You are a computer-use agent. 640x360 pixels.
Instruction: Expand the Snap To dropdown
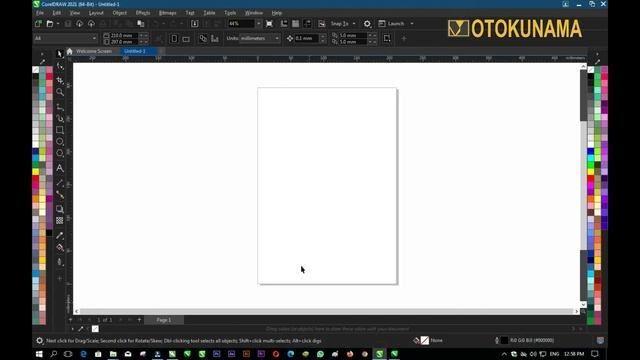point(353,24)
